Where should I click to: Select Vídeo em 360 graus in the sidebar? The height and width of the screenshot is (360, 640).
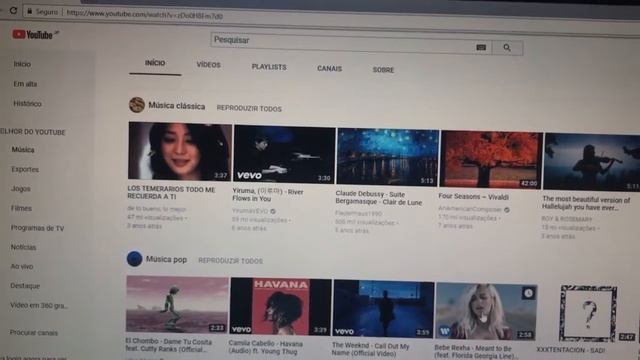tap(39, 305)
